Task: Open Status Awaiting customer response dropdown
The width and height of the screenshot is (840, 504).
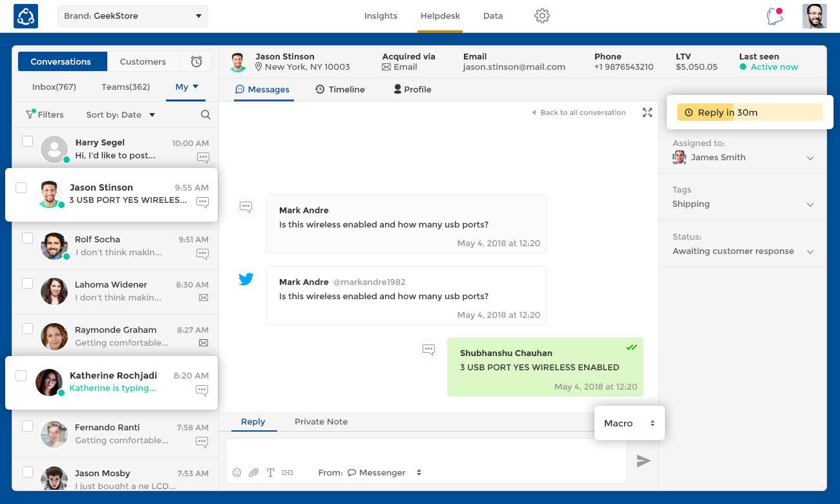Action: [743, 251]
